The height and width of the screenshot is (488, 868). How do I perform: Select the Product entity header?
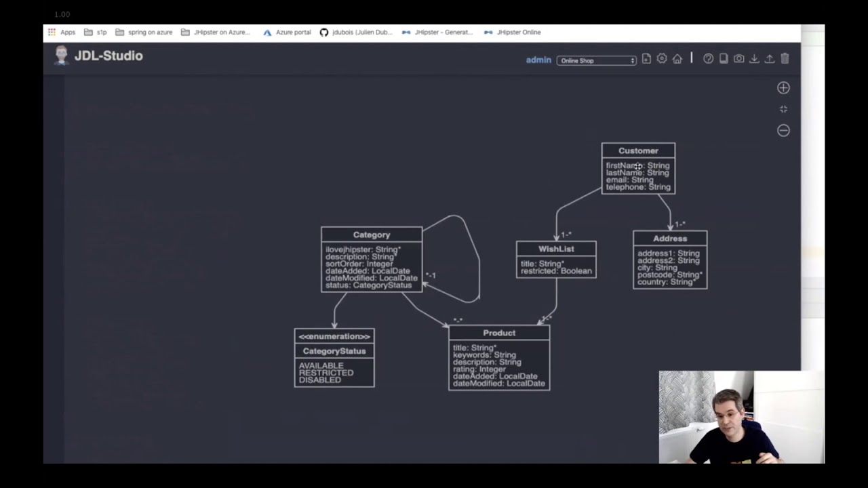point(499,333)
